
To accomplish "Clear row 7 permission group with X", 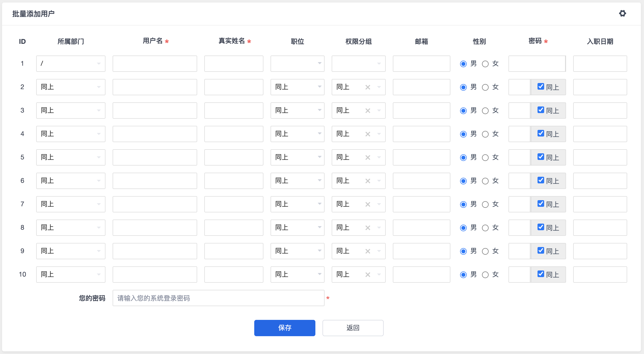I will click(x=368, y=205).
